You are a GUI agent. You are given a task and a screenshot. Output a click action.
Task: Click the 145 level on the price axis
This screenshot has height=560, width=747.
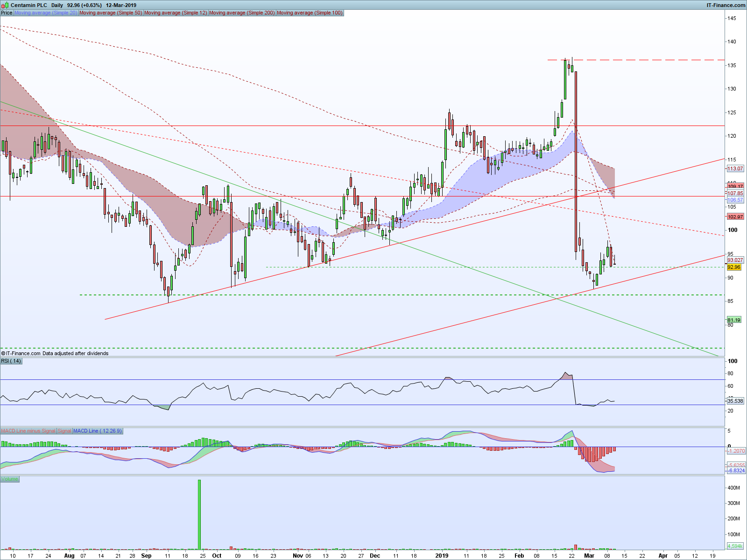click(x=732, y=18)
